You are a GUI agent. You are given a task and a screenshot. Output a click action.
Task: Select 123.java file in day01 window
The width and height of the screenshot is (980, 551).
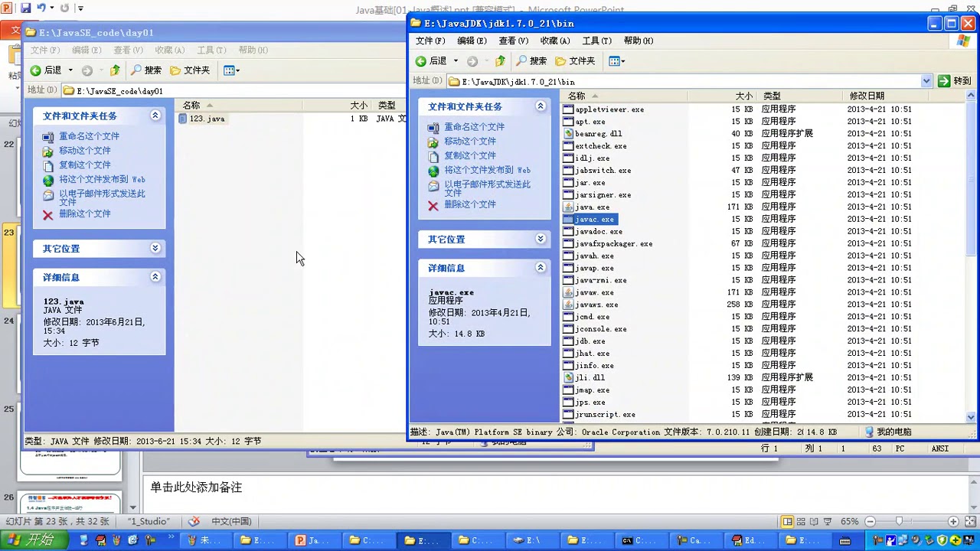coord(201,119)
